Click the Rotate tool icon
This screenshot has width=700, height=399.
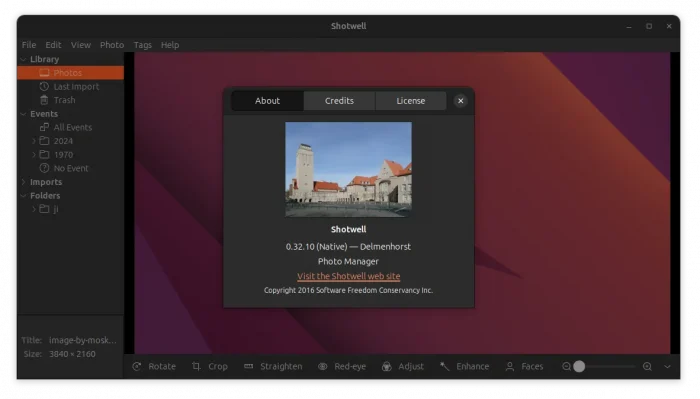[137, 366]
